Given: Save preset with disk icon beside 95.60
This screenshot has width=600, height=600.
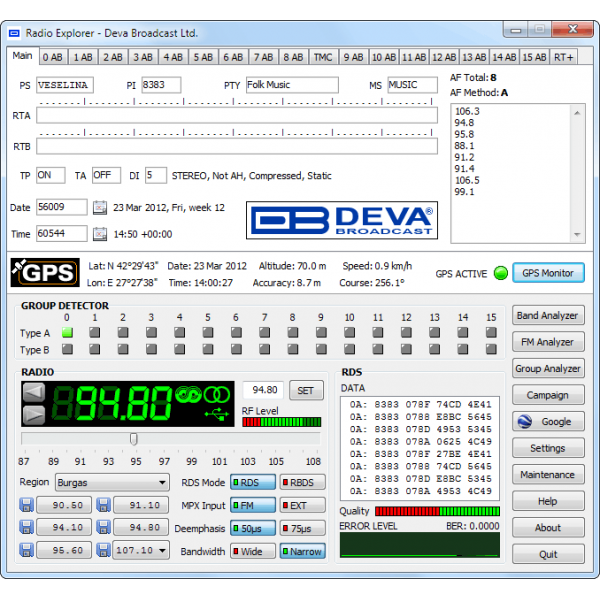Looking at the screenshot, I should pyautogui.click(x=26, y=550).
